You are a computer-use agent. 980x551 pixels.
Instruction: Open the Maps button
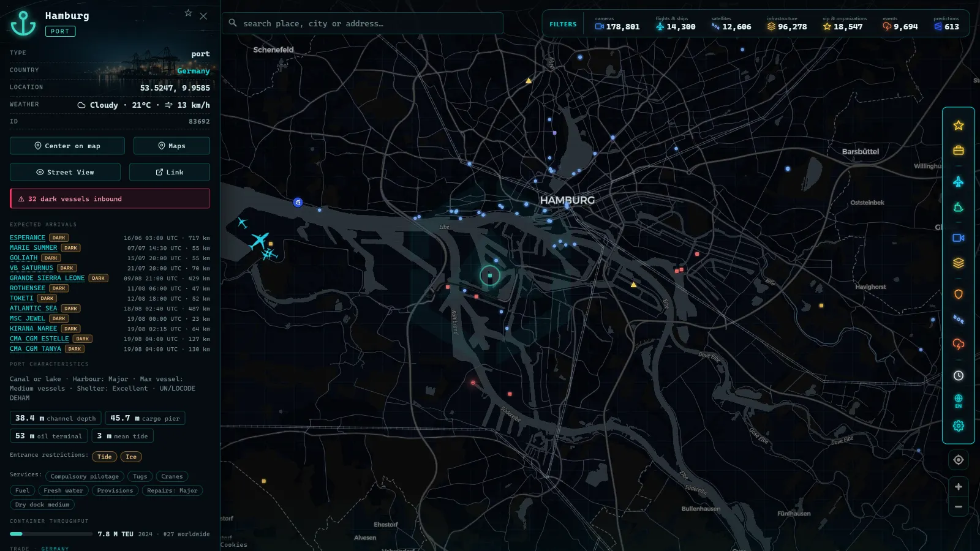tap(171, 146)
